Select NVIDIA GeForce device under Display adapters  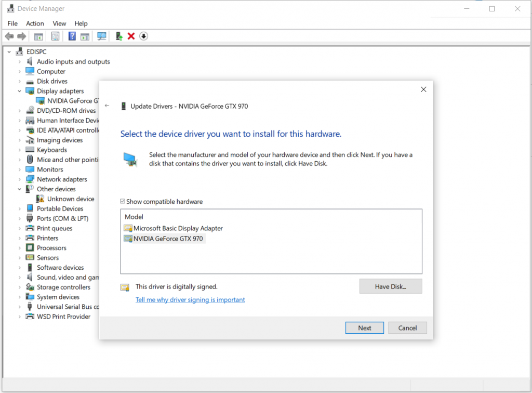click(x=73, y=101)
